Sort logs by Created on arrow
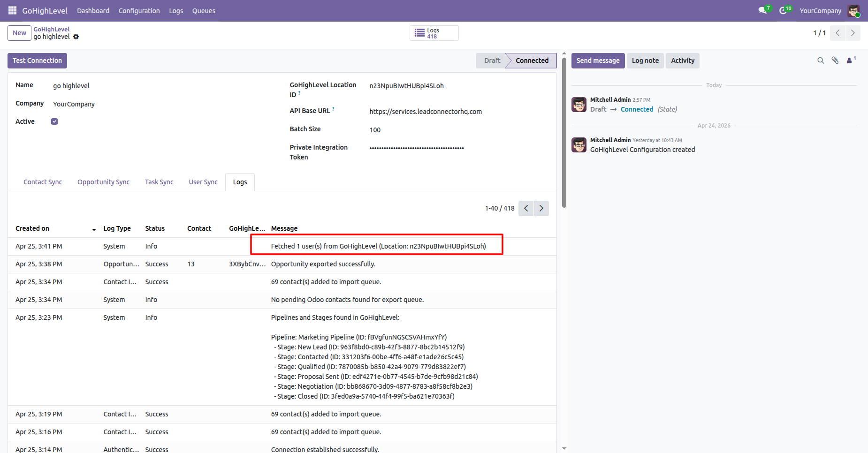Image resolution: width=868 pixels, height=453 pixels. point(94,229)
